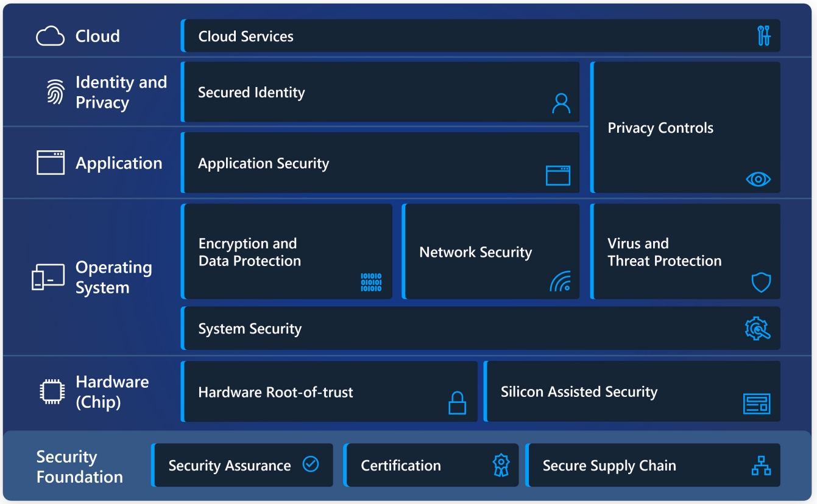Click the Hardware (Chip) processor icon

[x=50, y=392]
